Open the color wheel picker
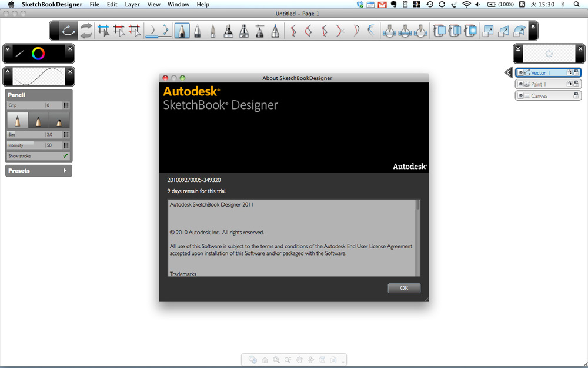The height and width of the screenshot is (368, 588). (38, 54)
